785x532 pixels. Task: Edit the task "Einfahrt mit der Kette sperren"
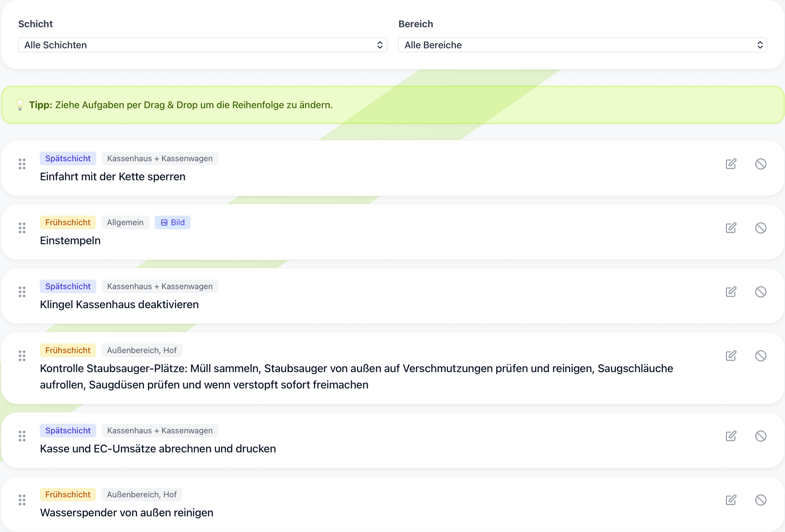731,164
